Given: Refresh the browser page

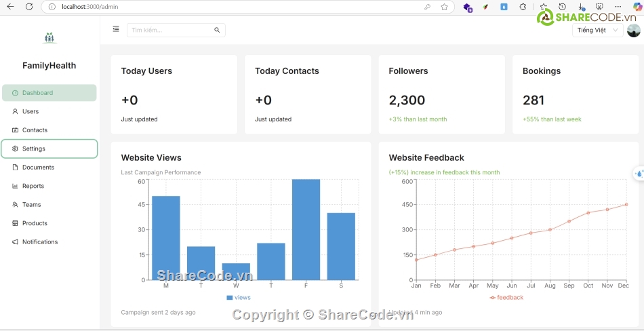Looking at the screenshot, I should [x=28, y=7].
